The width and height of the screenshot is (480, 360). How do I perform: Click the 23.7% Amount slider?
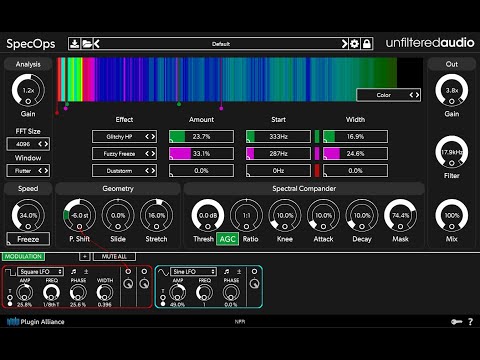coord(201,136)
